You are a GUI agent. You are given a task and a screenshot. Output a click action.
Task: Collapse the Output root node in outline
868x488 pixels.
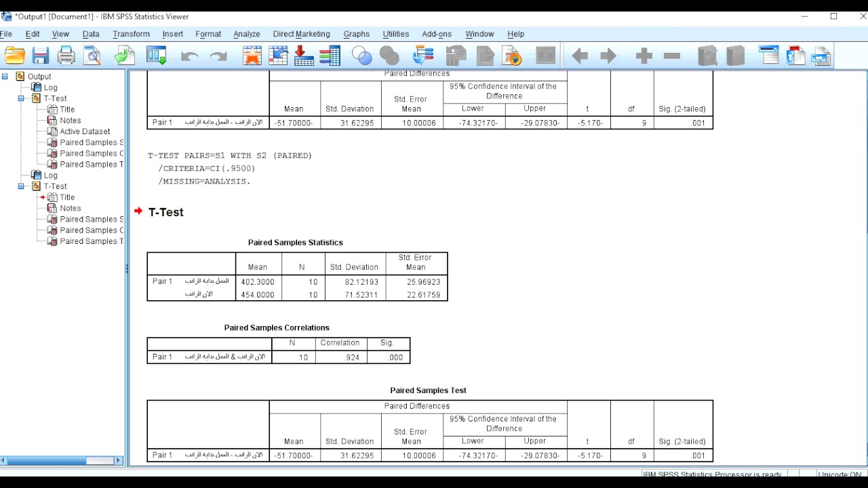tap(5, 77)
